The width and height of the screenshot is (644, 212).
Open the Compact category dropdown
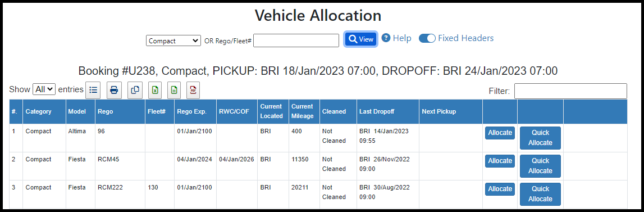173,40
